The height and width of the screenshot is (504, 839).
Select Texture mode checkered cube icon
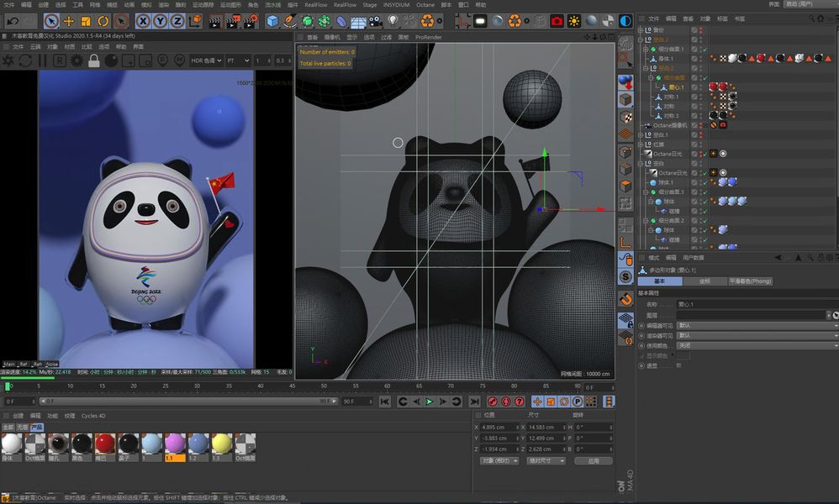point(625,117)
